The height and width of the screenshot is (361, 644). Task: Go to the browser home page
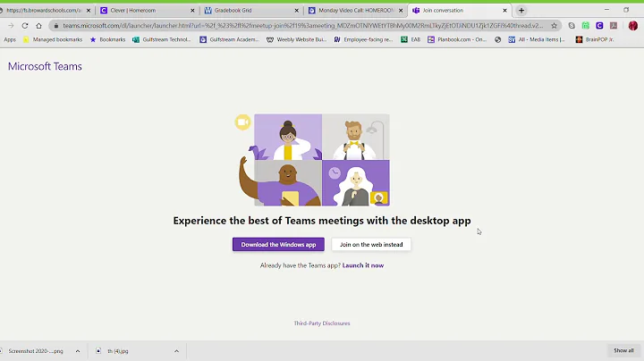tap(38, 25)
